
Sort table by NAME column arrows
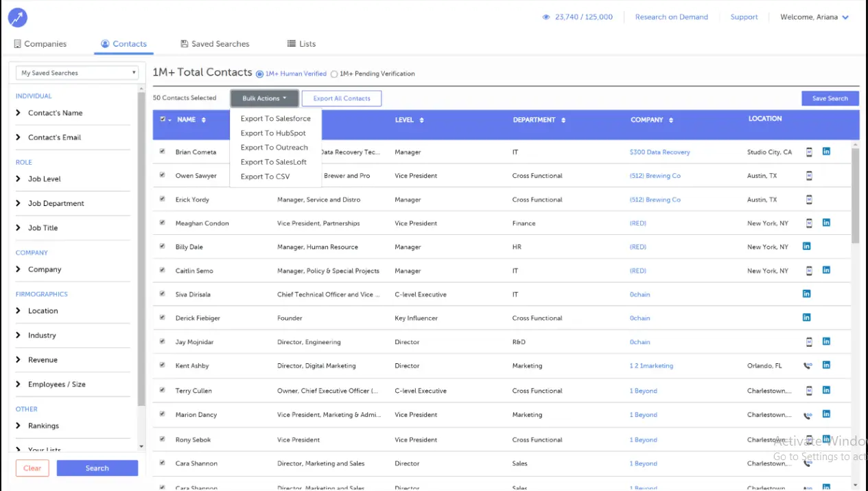(204, 120)
